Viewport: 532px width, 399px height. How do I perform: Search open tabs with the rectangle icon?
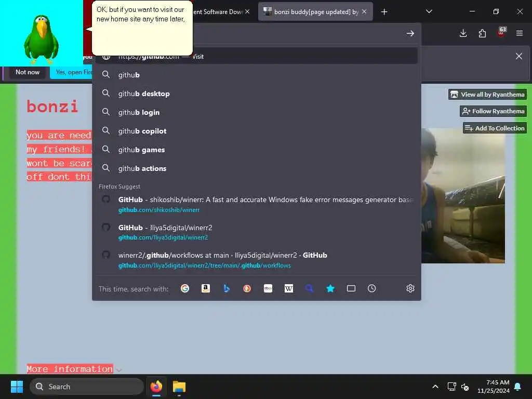(x=351, y=288)
